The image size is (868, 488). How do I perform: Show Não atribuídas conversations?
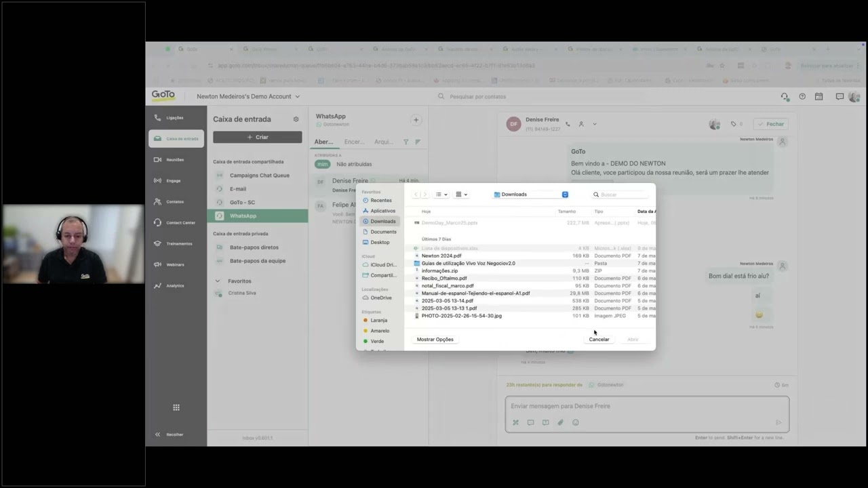click(354, 164)
